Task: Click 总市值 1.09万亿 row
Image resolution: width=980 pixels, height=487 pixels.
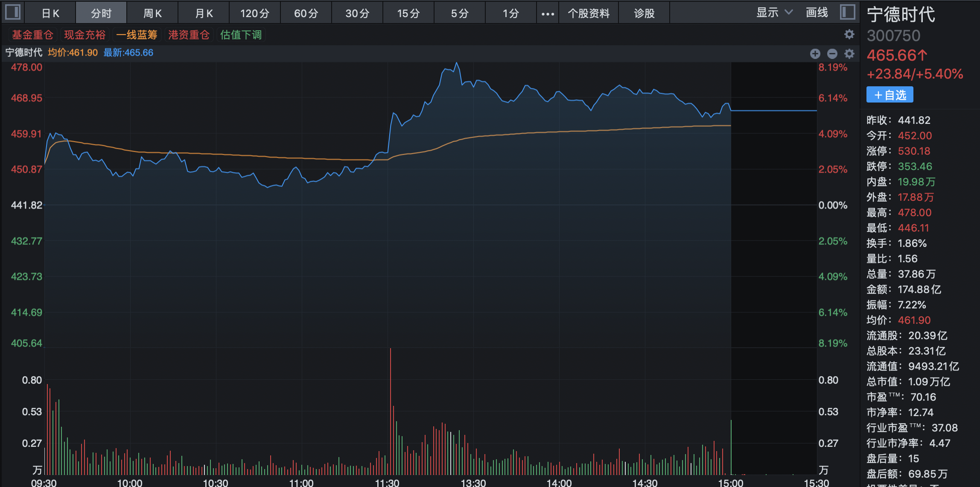Action: tap(909, 381)
